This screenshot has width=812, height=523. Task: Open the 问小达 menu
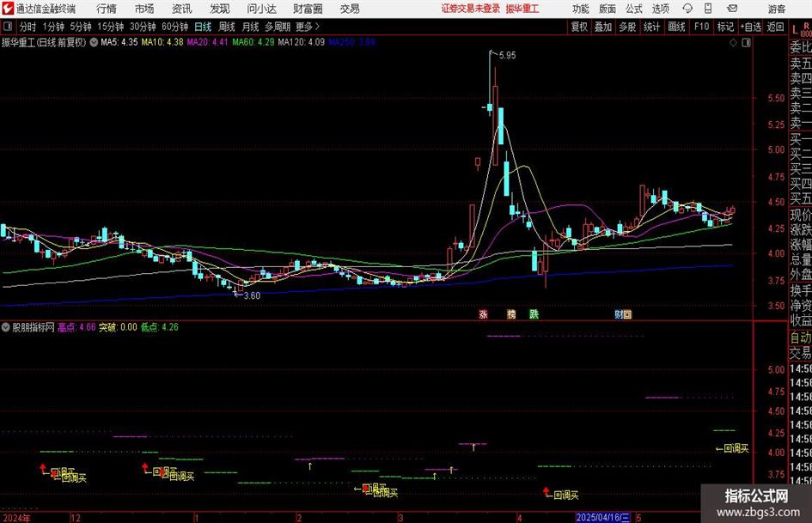(261, 9)
